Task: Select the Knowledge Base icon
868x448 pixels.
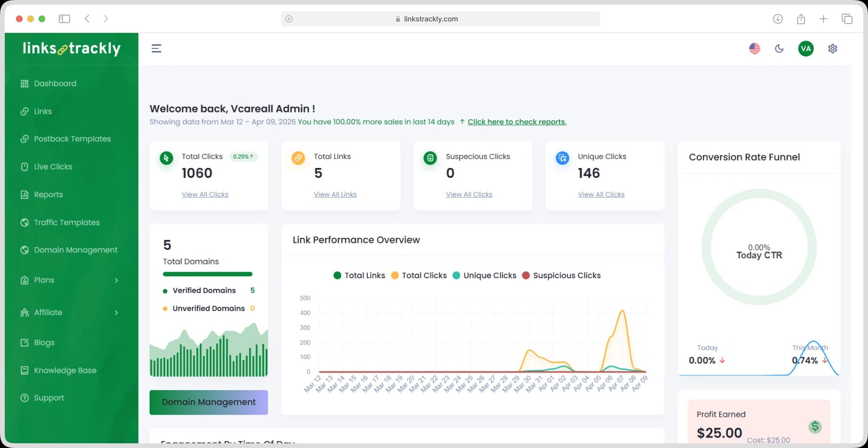Action: pos(24,370)
